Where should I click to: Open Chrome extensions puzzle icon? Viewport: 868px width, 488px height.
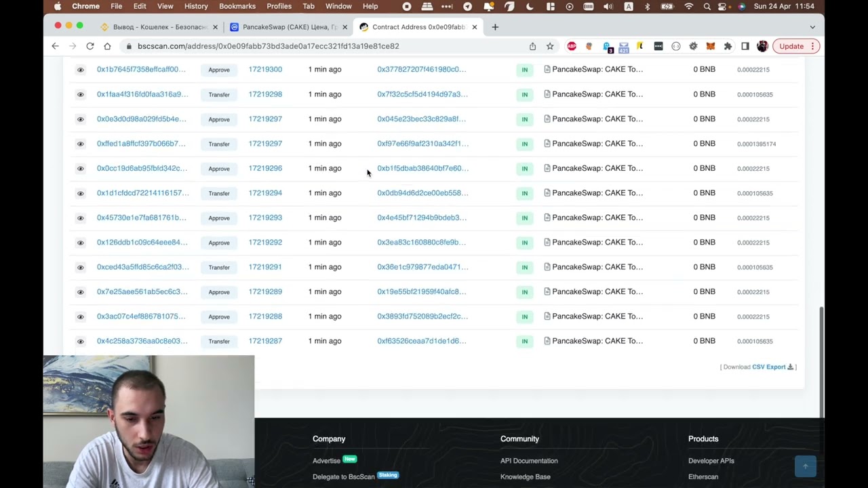728,46
